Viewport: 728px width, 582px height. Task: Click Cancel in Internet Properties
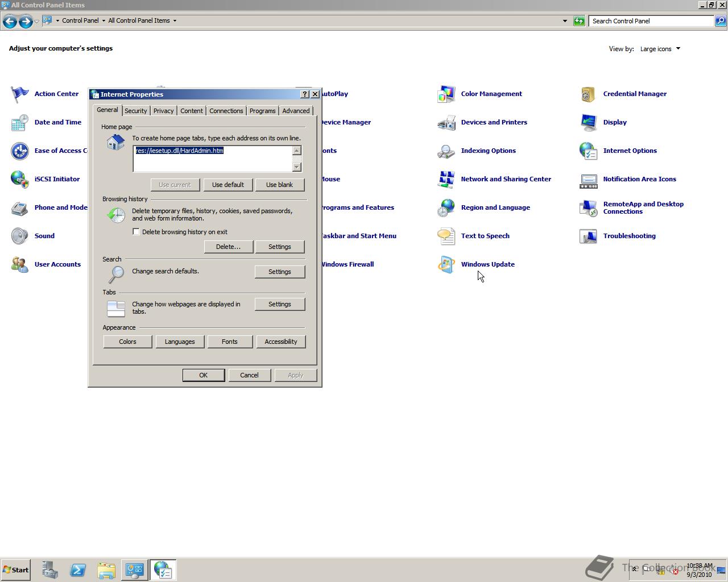(x=249, y=375)
